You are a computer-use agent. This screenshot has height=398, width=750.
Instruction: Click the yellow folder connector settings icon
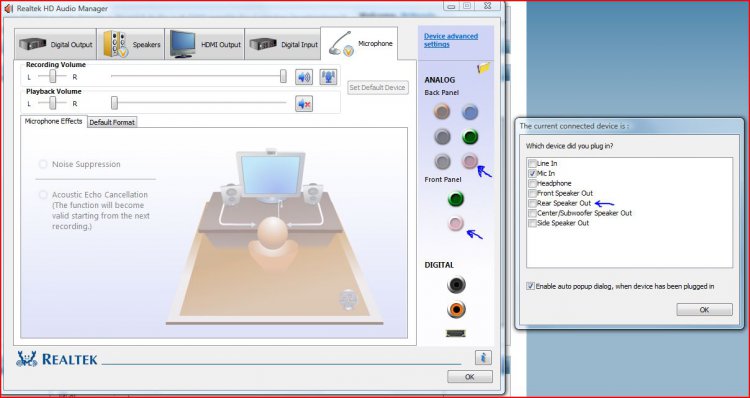pos(484,68)
